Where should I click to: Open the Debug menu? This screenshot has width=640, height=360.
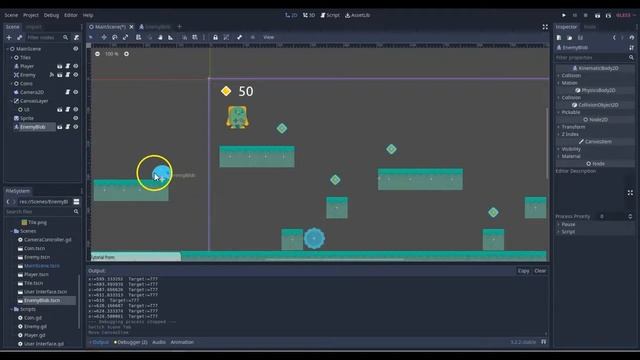click(51, 15)
